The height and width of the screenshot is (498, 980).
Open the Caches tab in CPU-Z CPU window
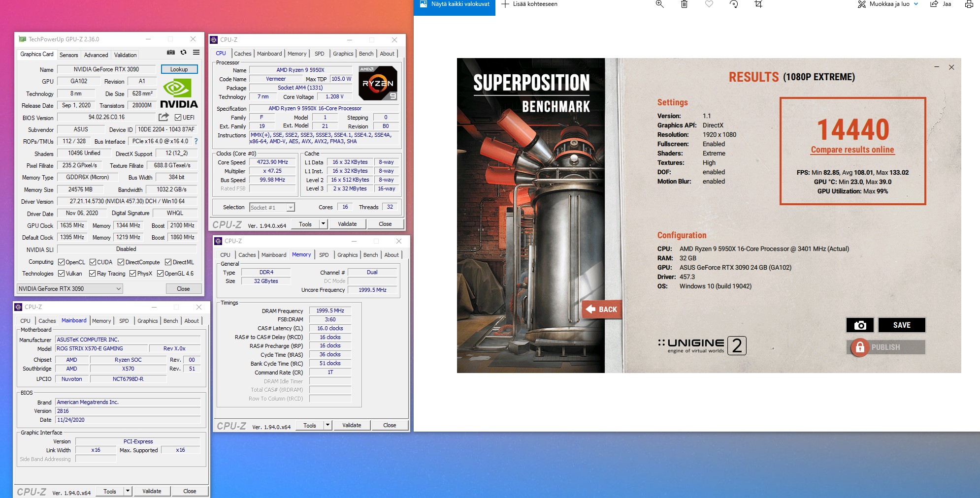click(242, 54)
